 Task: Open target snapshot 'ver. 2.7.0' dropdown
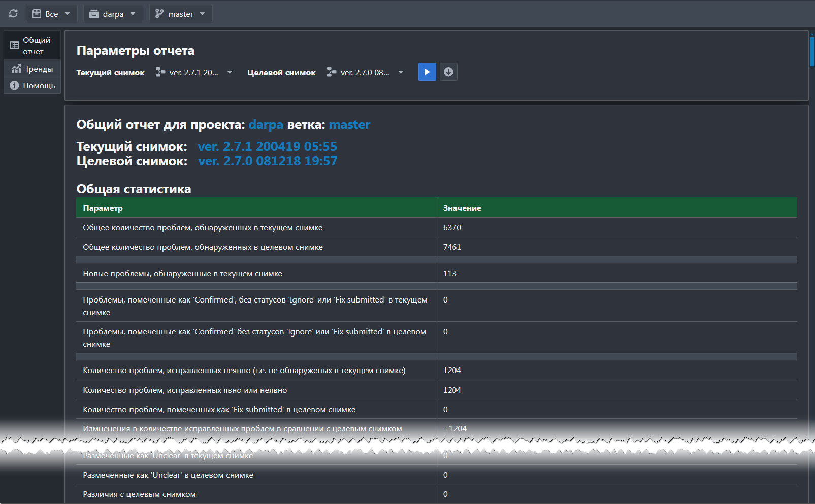click(x=366, y=72)
